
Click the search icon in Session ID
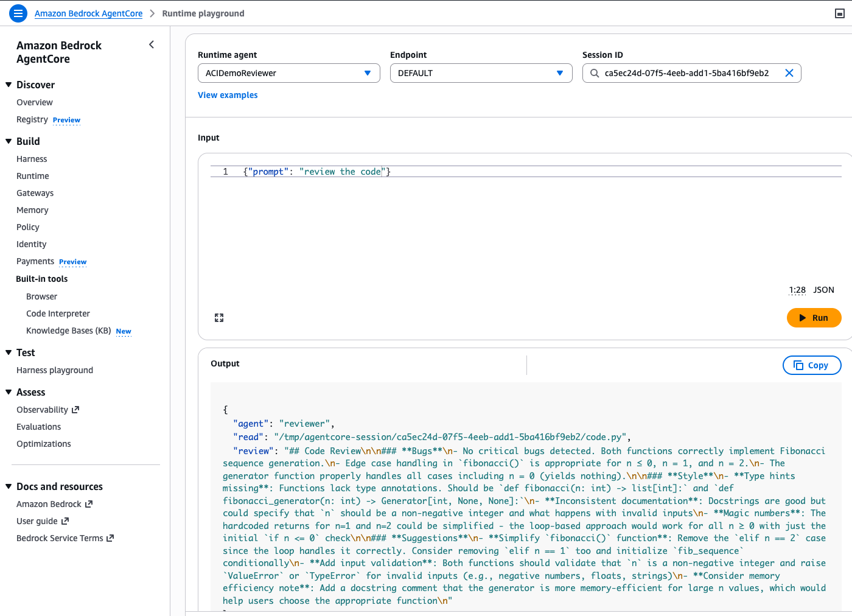[x=595, y=73]
